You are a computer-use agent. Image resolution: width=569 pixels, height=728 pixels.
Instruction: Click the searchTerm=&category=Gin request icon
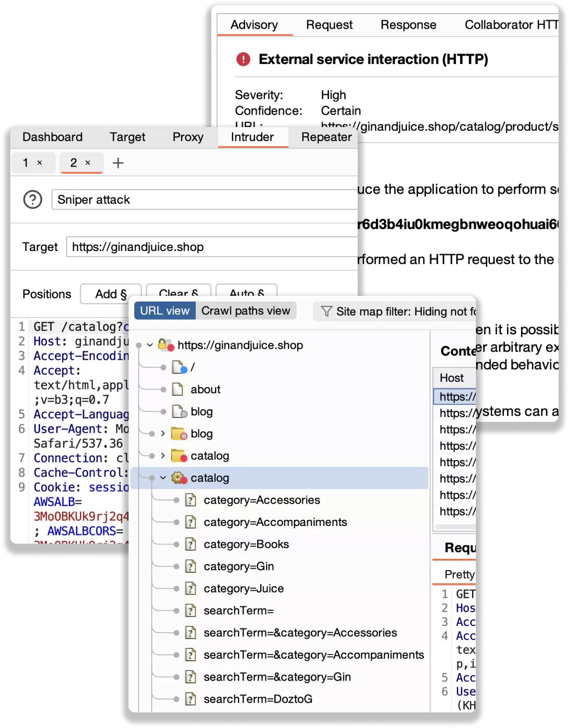pos(191,677)
